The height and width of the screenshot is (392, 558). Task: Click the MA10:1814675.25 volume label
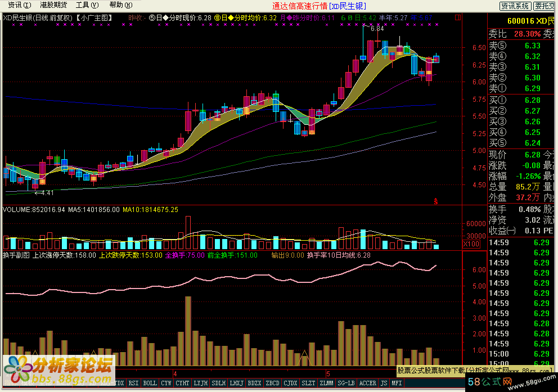[x=150, y=210]
